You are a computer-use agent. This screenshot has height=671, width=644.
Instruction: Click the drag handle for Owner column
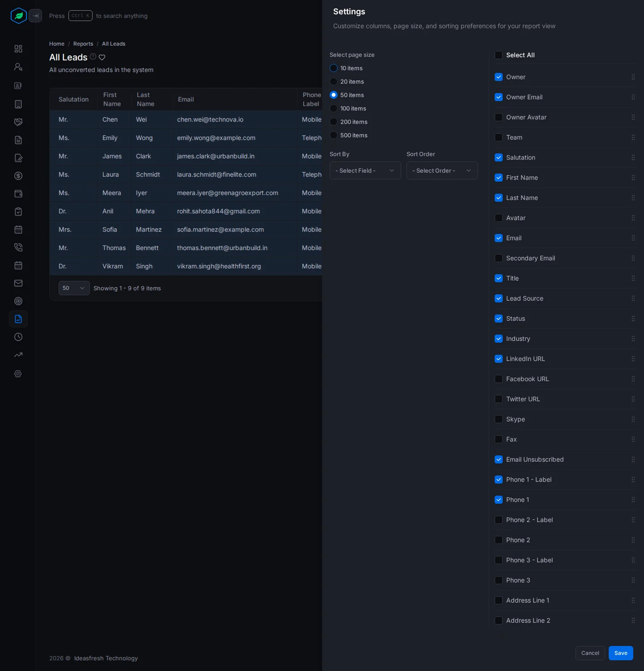coord(633,77)
